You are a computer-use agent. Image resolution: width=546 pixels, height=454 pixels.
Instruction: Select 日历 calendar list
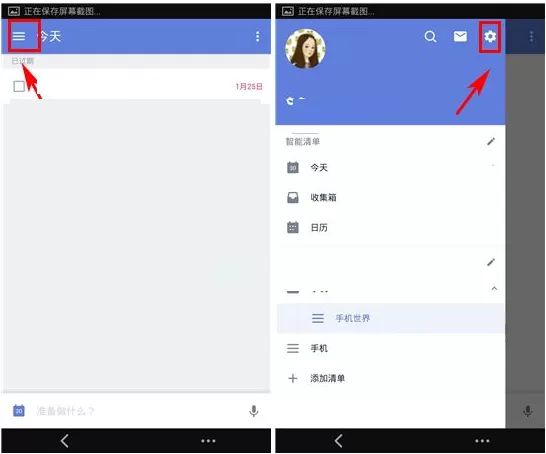(x=390, y=227)
